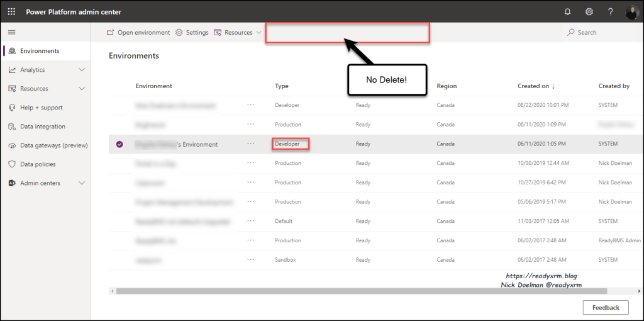Click the Data policies shield icon
Image resolution: width=644 pixels, height=321 pixels.
pos(12,164)
